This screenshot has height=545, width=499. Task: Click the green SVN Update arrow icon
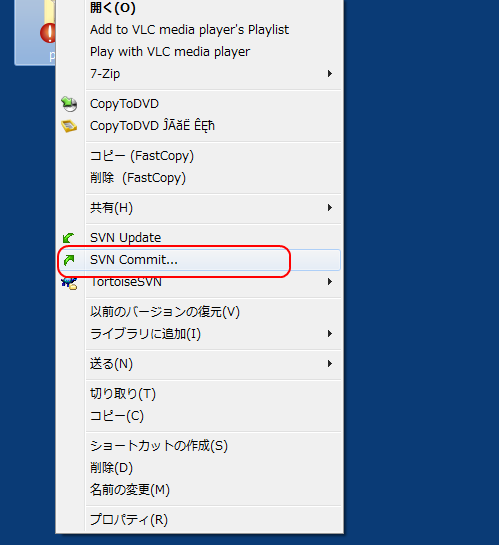tap(68, 238)
